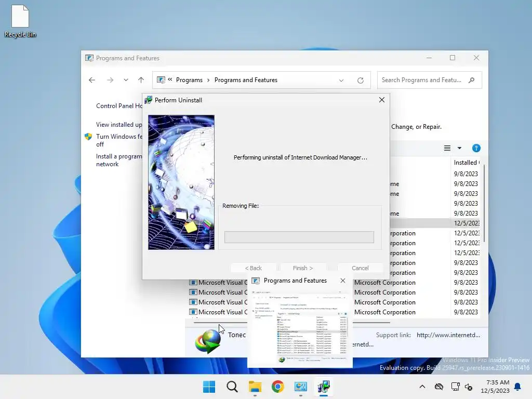The image size is (532, 399).
Task: Click the globe artwork in uninstall dialog
Action: click(x=181, y=182)
